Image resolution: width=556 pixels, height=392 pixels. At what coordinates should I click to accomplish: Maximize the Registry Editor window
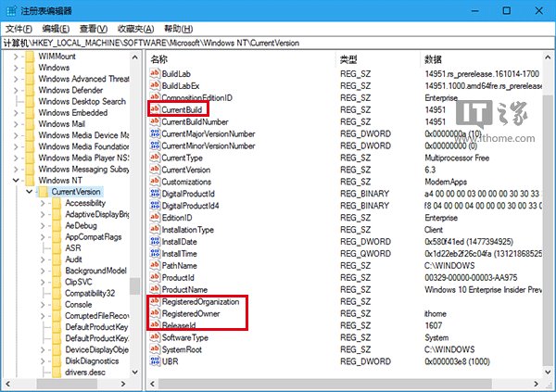(507, 10)
